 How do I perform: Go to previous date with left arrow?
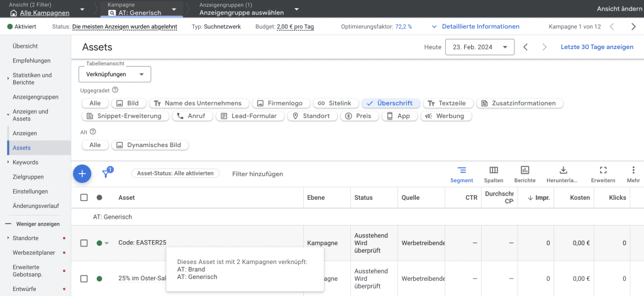coord(525,47)
